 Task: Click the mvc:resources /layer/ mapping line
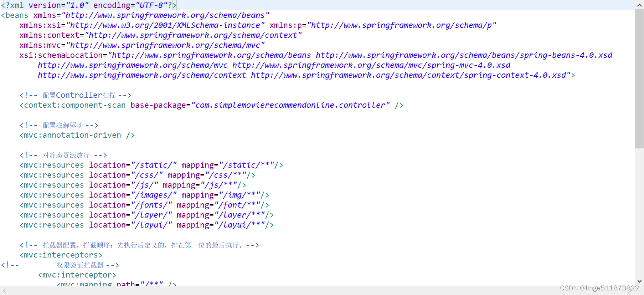pos(146,215)
